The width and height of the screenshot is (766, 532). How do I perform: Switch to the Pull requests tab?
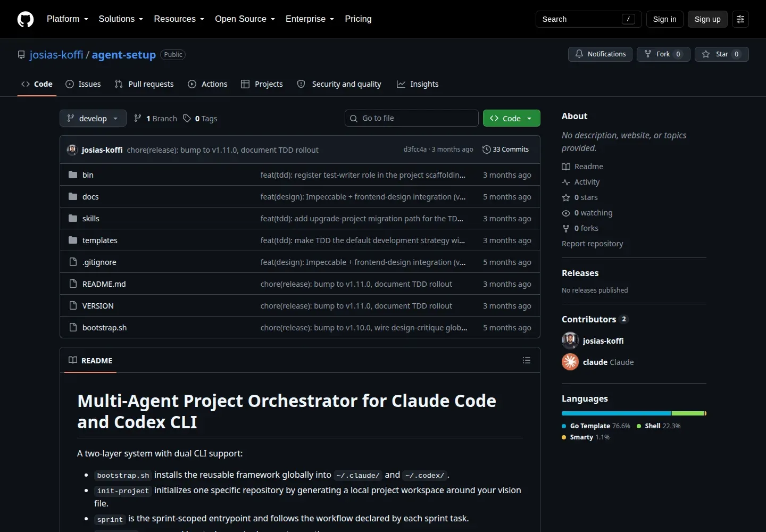point(144,84)
